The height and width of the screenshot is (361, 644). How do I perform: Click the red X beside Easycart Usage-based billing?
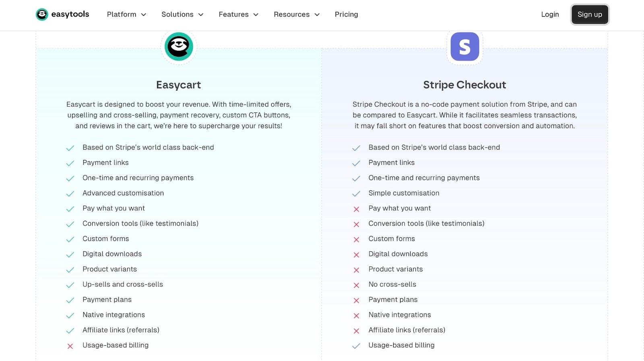70,346
